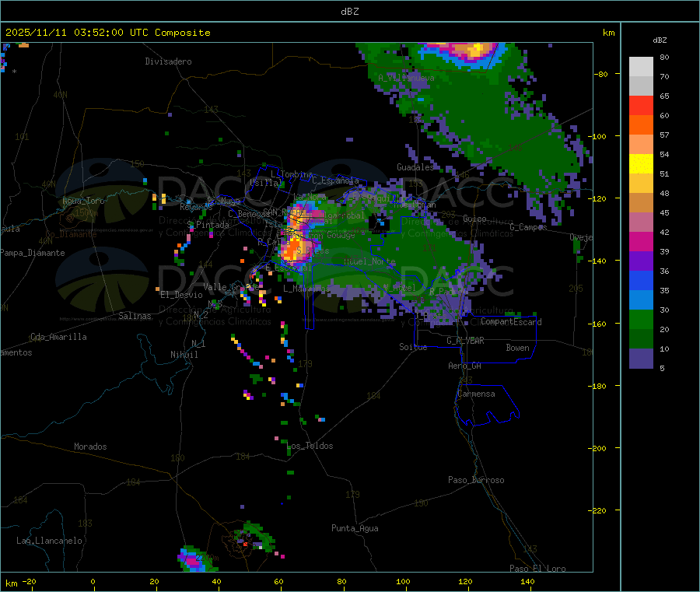Click the 'km' unit label at the top right
The height and width of the screenshot is (592, 700).
point(608,33)
